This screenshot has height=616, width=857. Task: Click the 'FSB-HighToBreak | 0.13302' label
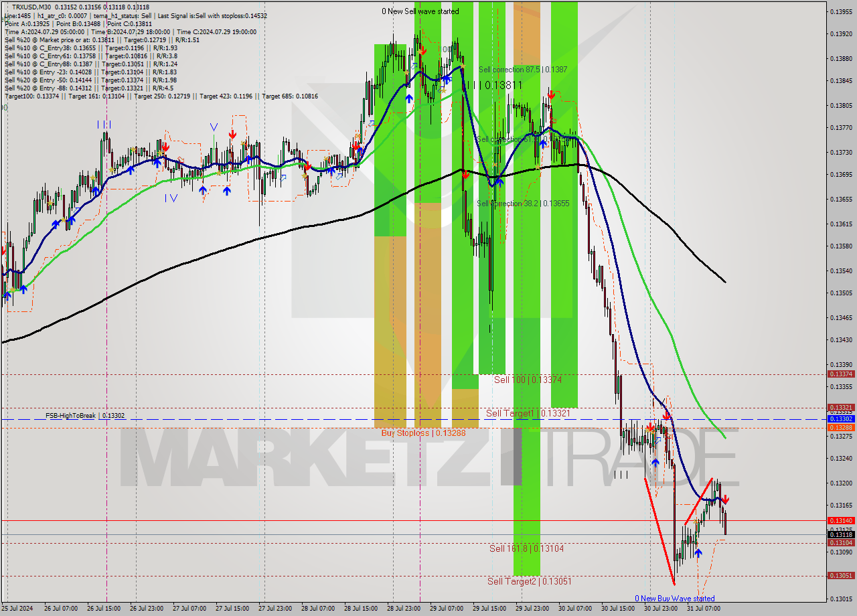coord(85,416)
